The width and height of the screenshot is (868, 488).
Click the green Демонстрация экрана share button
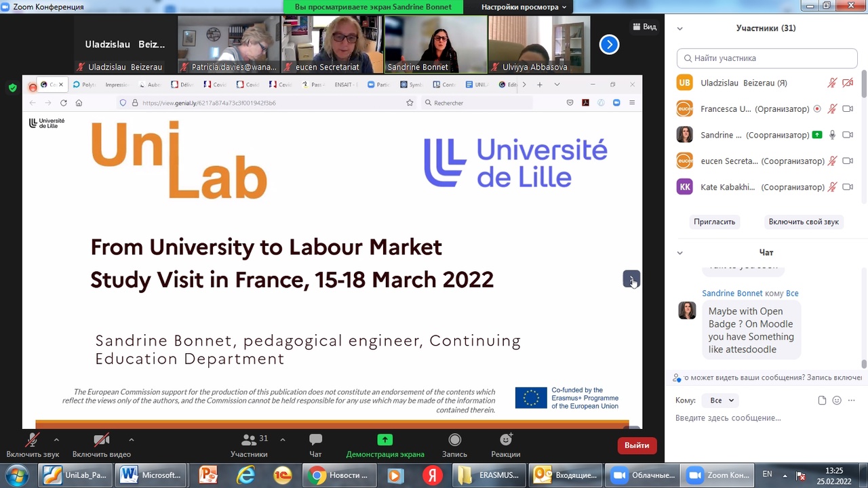[385, 445]
